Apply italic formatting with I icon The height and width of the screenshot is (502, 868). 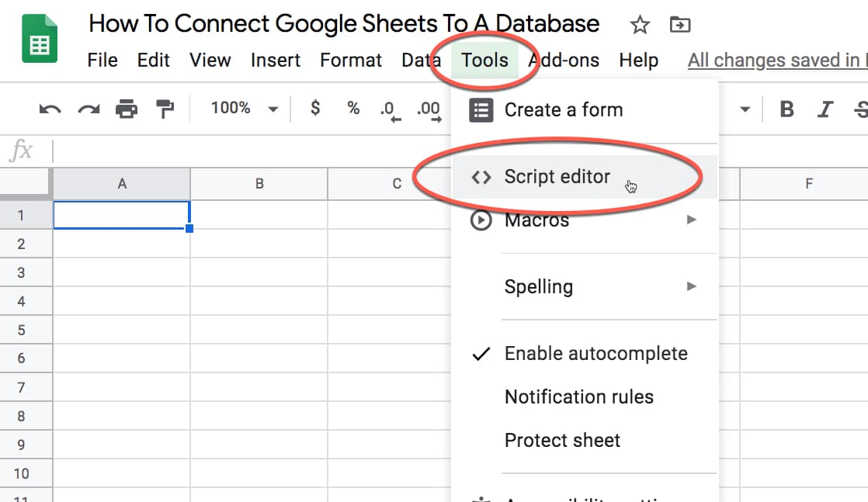coord(826,109)
